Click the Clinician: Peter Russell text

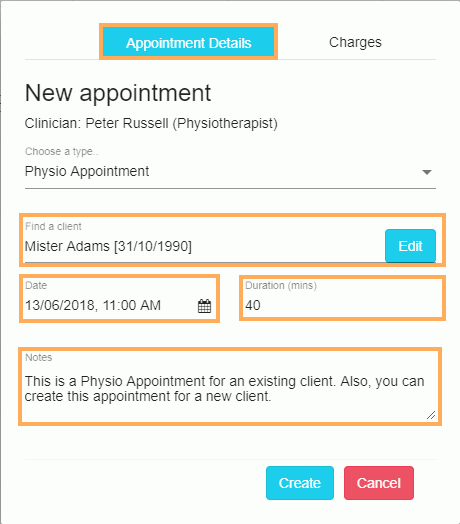click(151, 123)
